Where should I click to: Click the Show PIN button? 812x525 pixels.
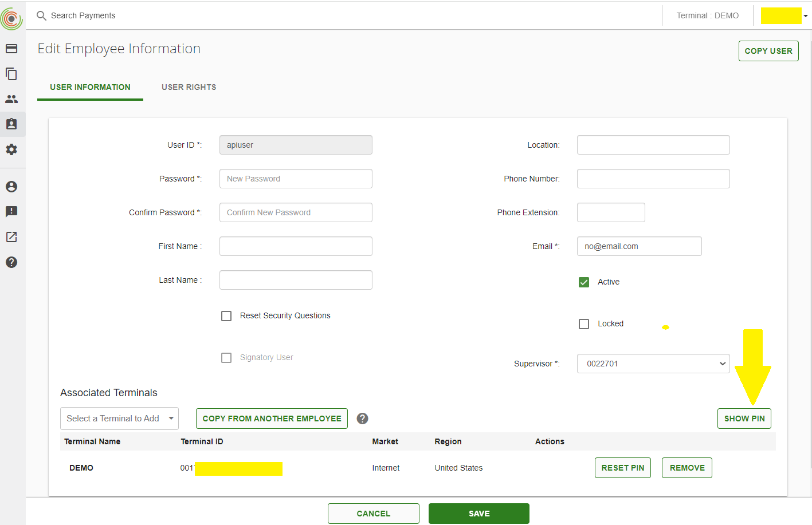tap(744, 419)
